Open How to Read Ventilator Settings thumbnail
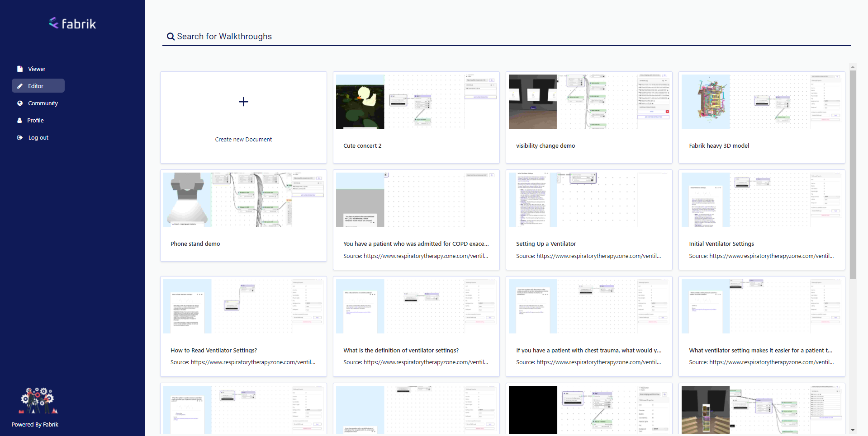 pos(243,306)
